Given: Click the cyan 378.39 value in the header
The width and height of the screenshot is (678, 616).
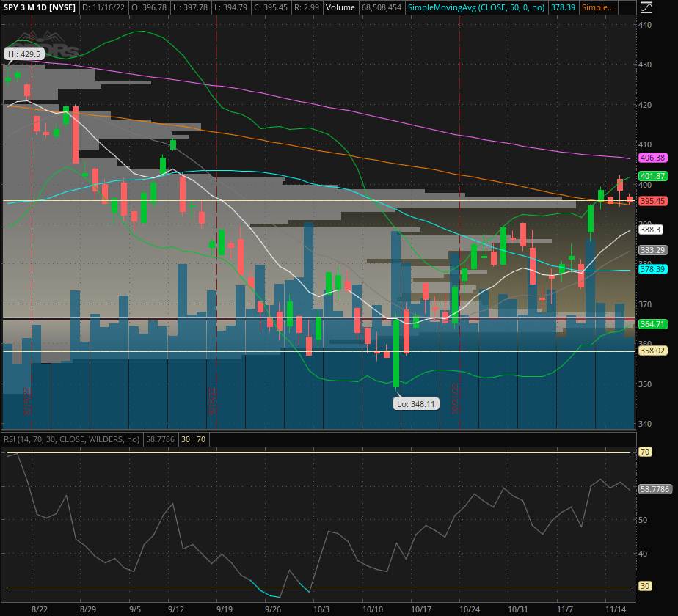Looking at the screenshot, I should click(563, 7).
